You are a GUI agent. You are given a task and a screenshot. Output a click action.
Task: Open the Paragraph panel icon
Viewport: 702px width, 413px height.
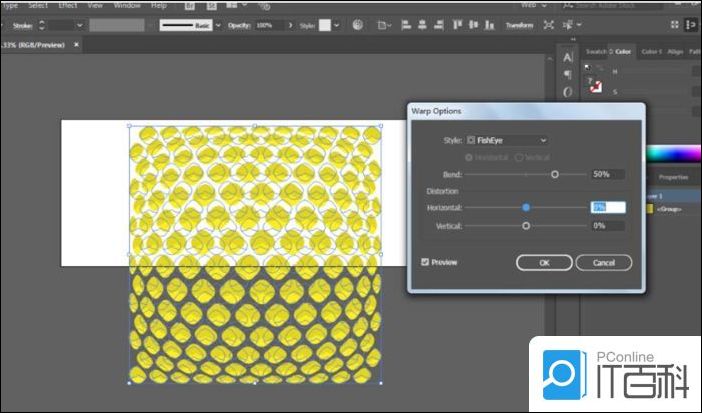click(x=568, y=74)
